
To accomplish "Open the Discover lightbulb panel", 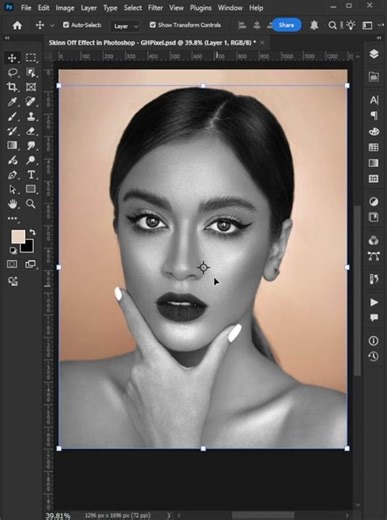I will (351, 25).
